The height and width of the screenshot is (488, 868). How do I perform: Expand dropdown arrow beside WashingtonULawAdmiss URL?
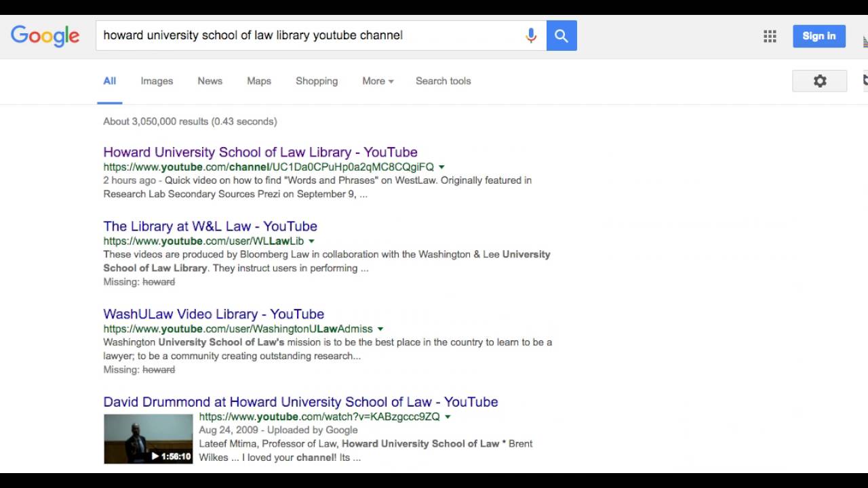click(380, 329)
